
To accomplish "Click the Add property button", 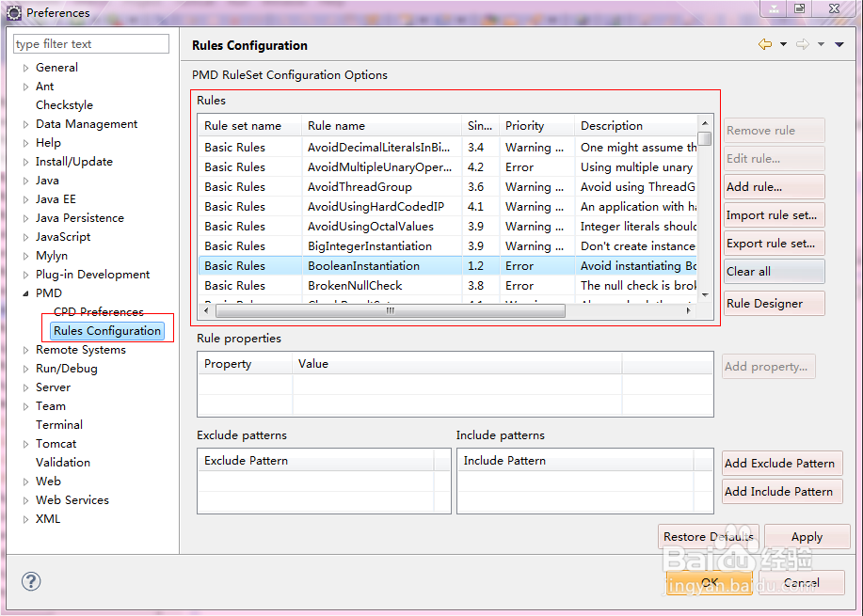I will tap(768, 367).
